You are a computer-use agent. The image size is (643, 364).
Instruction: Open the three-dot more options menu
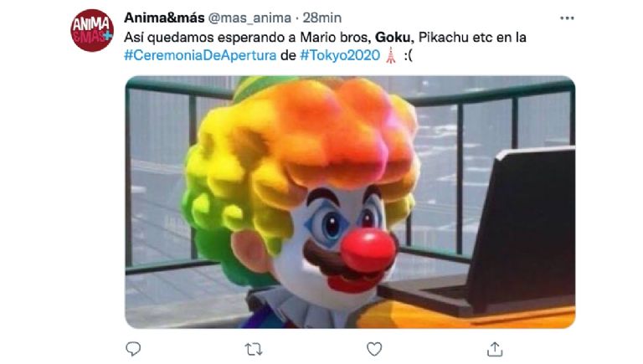[567, 18]
